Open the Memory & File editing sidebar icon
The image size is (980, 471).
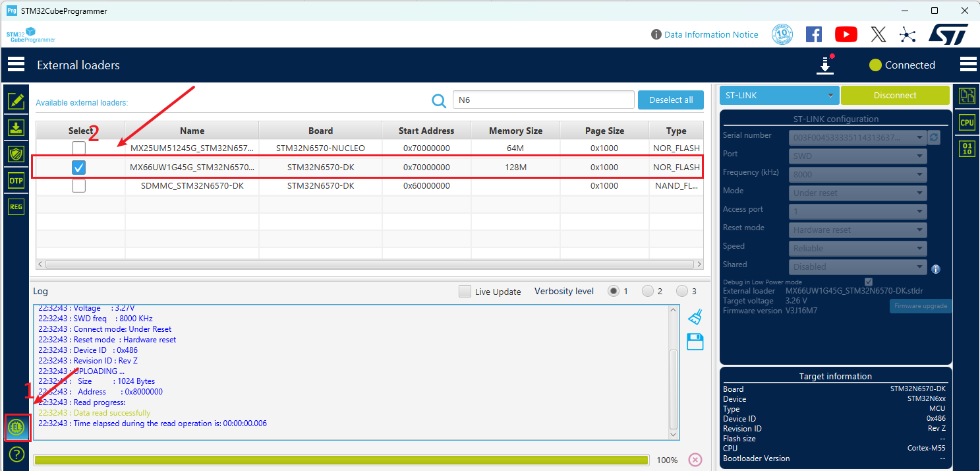(16, 101)
